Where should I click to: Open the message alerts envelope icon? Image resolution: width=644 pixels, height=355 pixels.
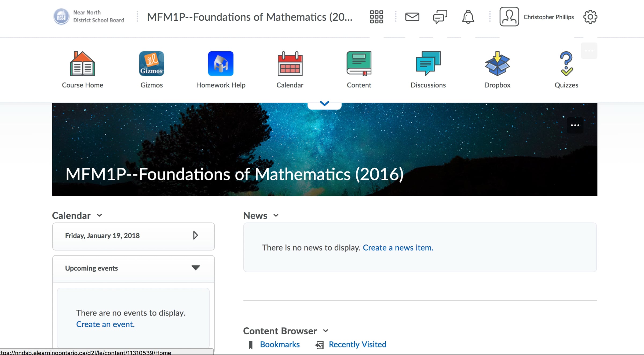coord(412,17)
